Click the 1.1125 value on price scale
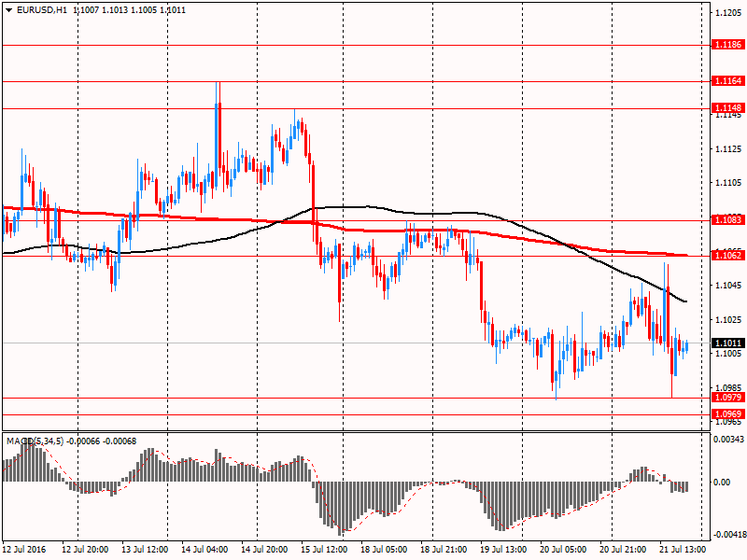 (x=728, y=149)
